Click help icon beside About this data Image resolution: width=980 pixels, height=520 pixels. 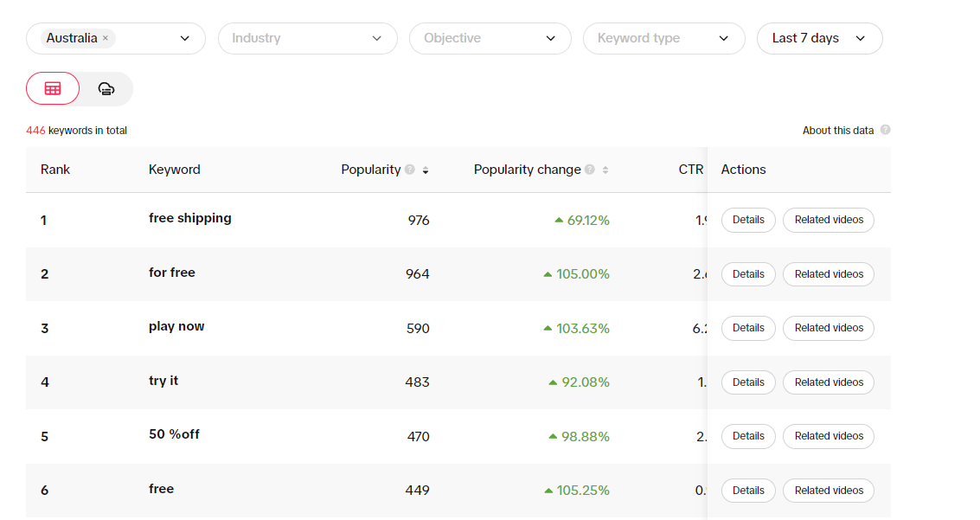(x=885, y=131)
